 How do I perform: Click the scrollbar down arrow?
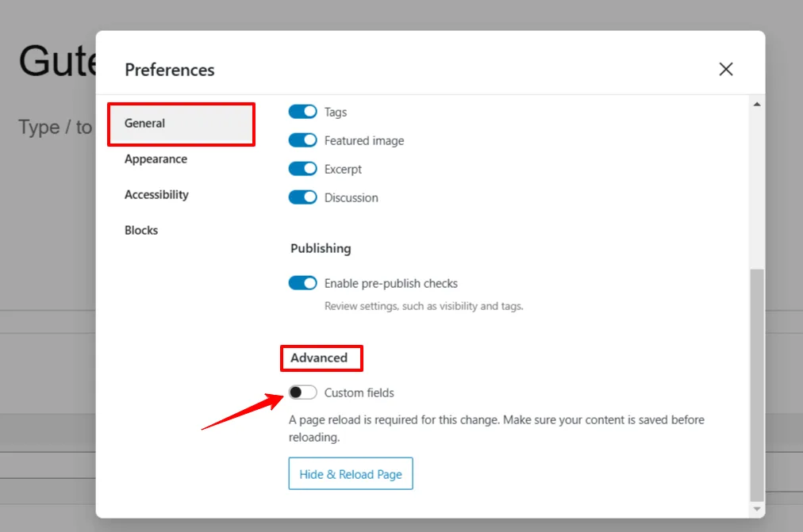tap(756, 508)
